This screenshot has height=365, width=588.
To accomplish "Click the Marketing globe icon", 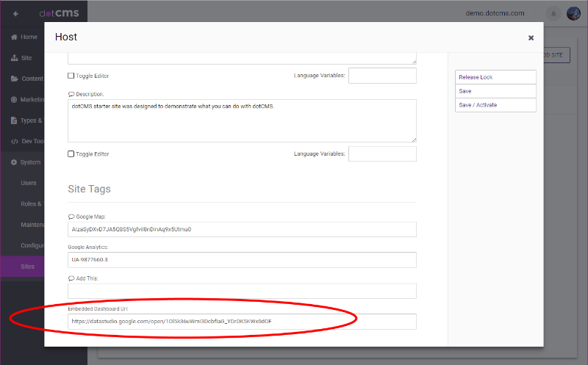I will (14, 99).
